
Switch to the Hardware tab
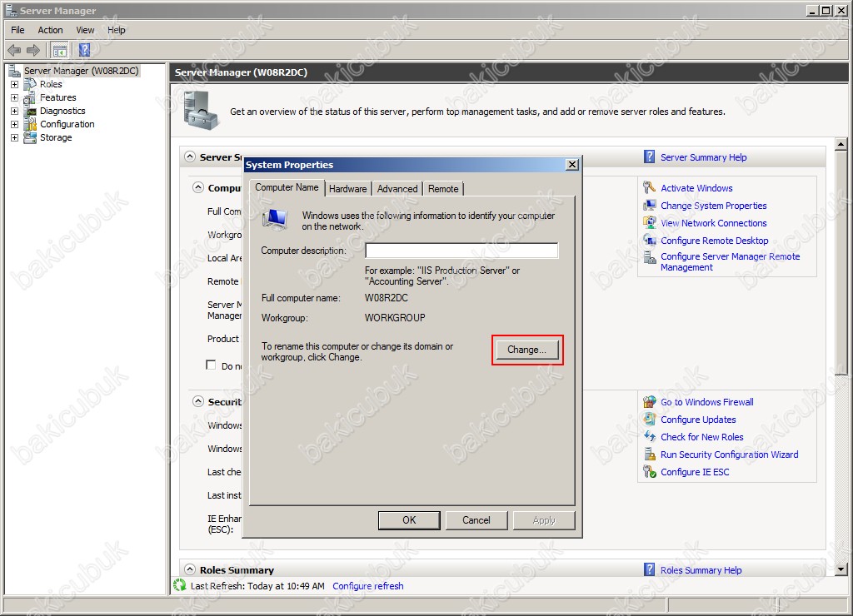347,189
